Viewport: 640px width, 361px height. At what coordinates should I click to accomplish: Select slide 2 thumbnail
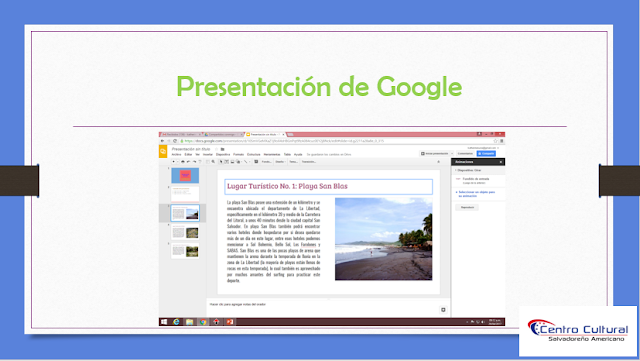pyautogui.click(x=185, y=194)
